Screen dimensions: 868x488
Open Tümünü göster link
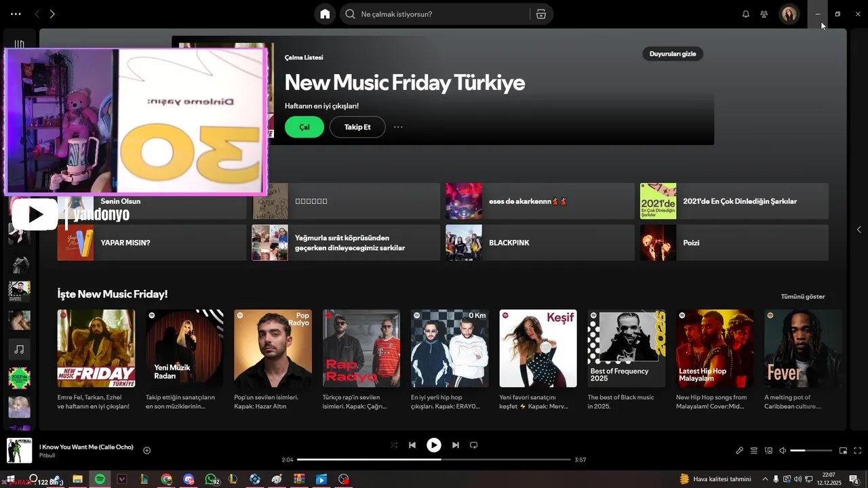pos(803,296)
